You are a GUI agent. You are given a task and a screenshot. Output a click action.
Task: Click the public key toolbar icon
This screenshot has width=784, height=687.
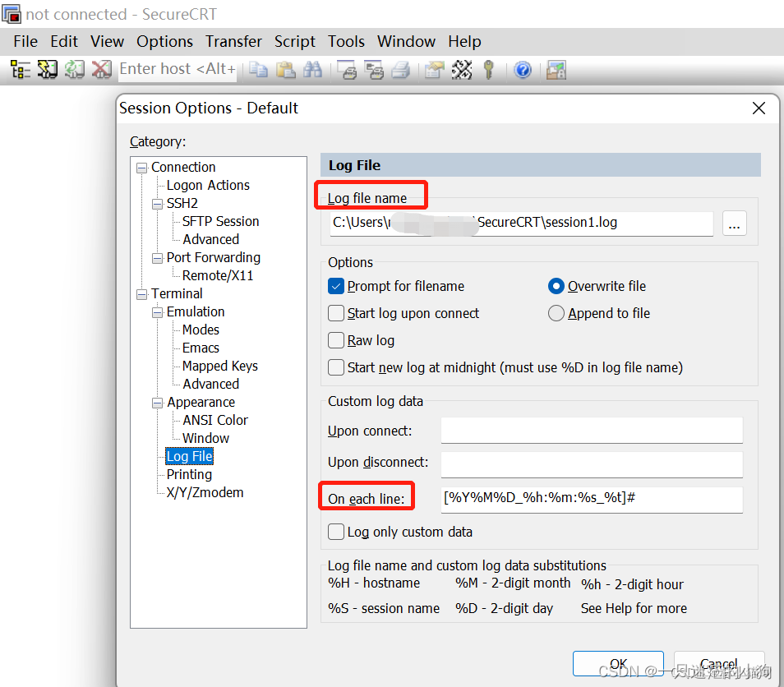488,70
